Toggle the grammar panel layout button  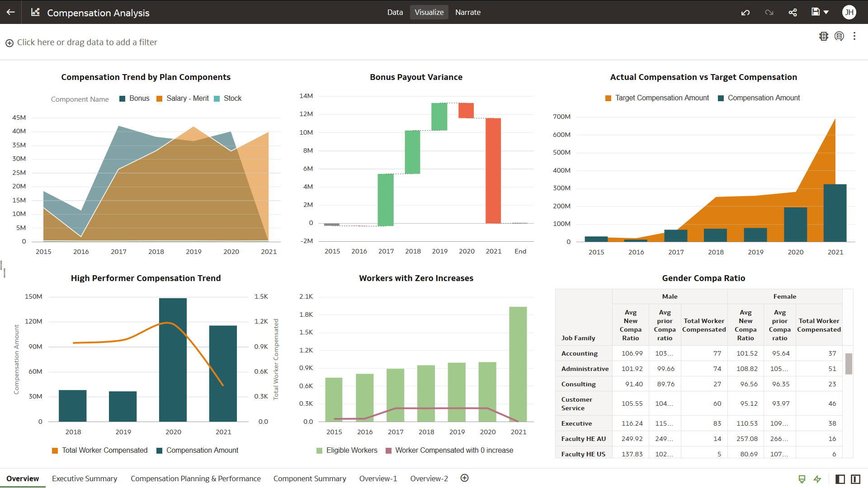855,479
